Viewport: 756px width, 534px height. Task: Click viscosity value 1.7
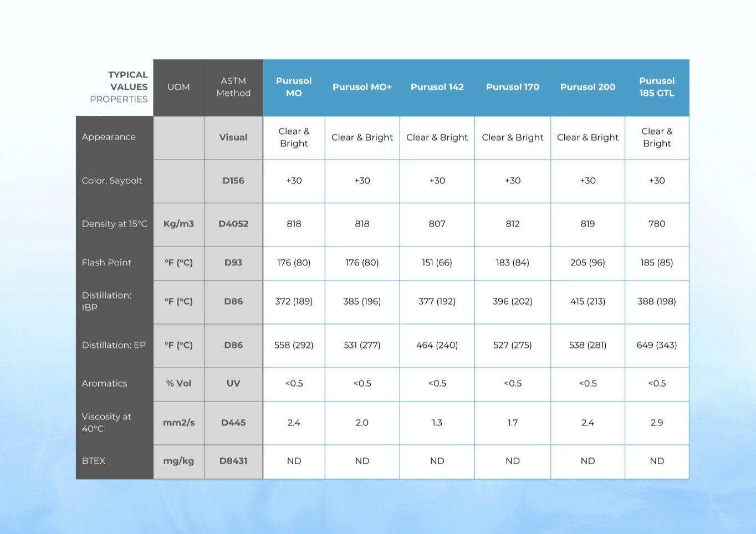click(x=513, y=423)
